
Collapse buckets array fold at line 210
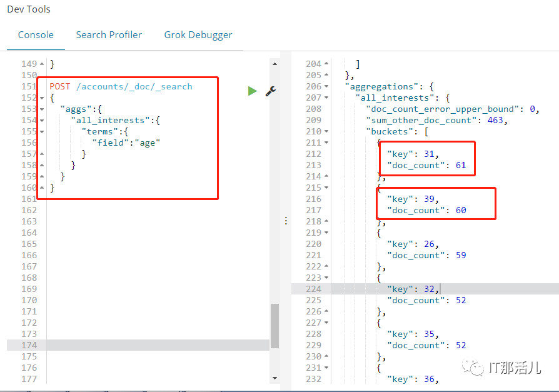click(326, 131)
